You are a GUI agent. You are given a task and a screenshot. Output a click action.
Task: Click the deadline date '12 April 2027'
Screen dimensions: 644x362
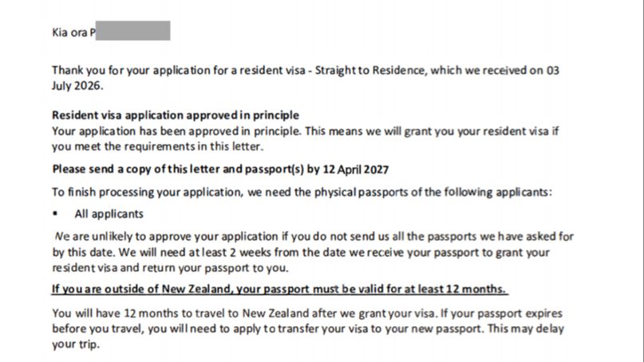pyautogui.click(x=356, y=169)
